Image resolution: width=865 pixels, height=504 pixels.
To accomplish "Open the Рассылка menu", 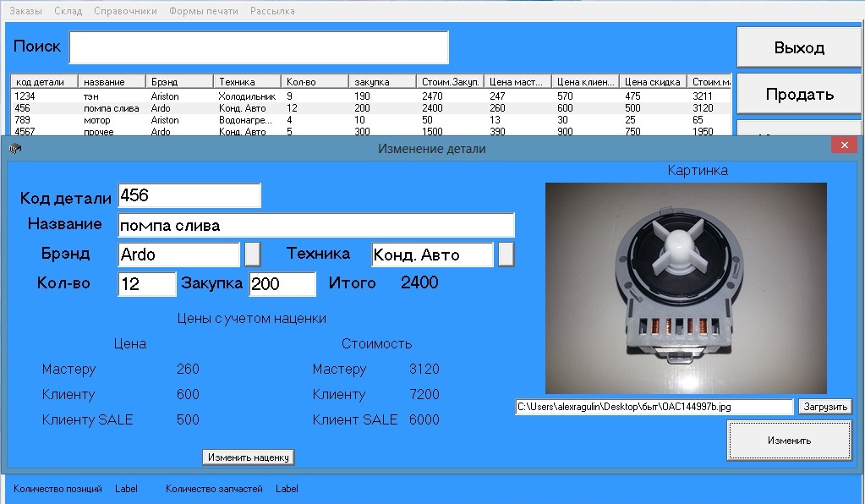I will pos(272,11).
